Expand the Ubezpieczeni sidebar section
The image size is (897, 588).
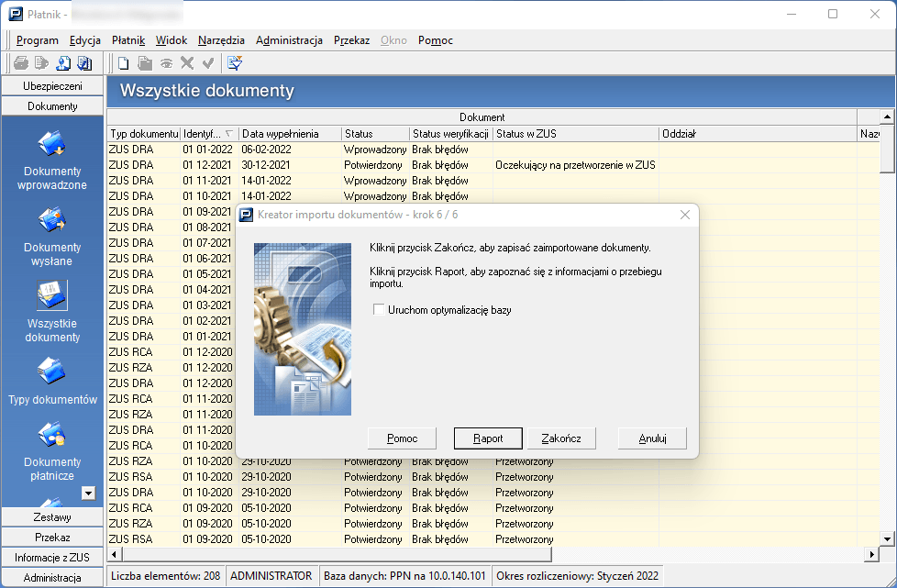[52, 86]
